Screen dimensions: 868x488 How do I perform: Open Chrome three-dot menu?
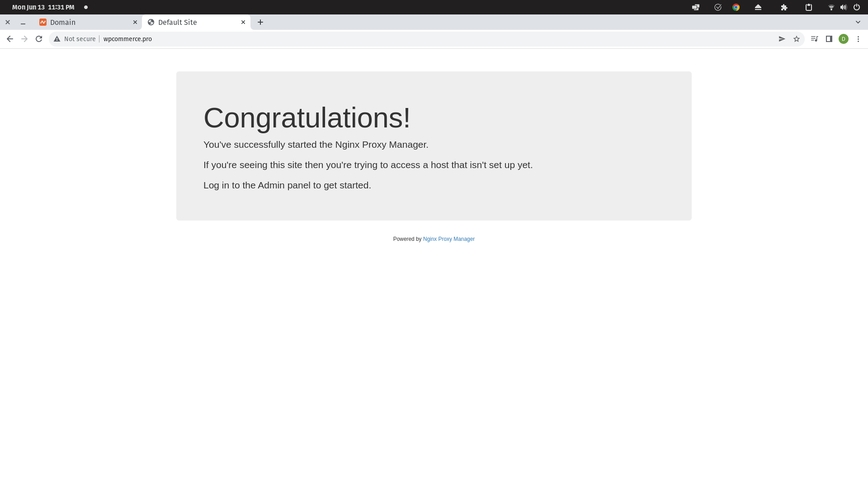(858, 39)
